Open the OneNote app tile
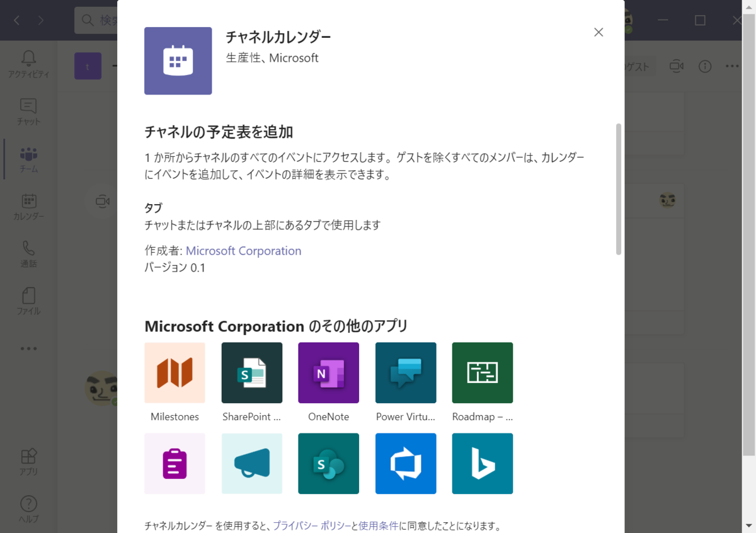Image resolution: width=756 pixels, height=533 pixels. tap(329, 373)
